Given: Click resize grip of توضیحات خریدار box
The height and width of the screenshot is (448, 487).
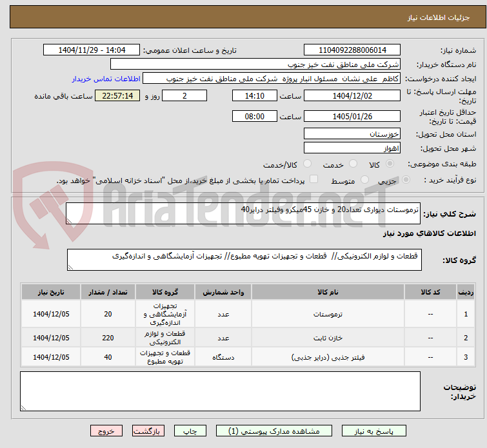Looking at the screenshot, I should point(23,408).
